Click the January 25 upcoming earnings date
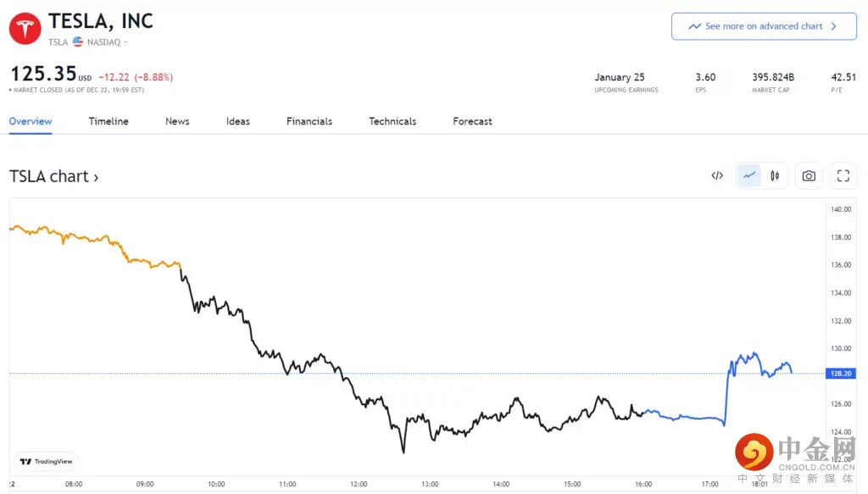 tap(620, 77)
